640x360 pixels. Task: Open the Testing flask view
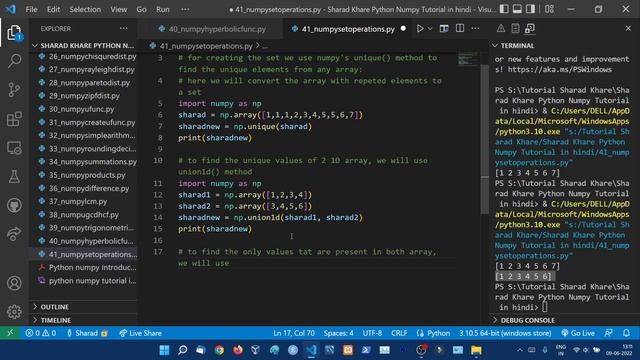pyautogui.click(x=14, y=177)
